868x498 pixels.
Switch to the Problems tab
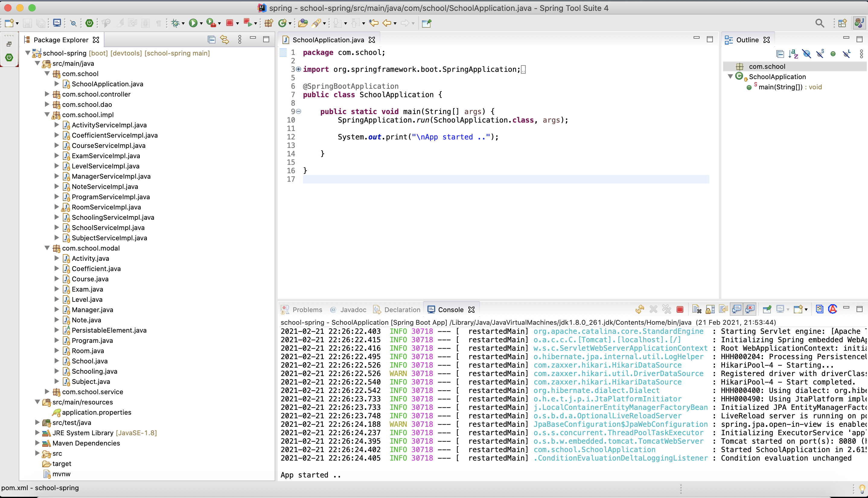(x=307, y=310)
